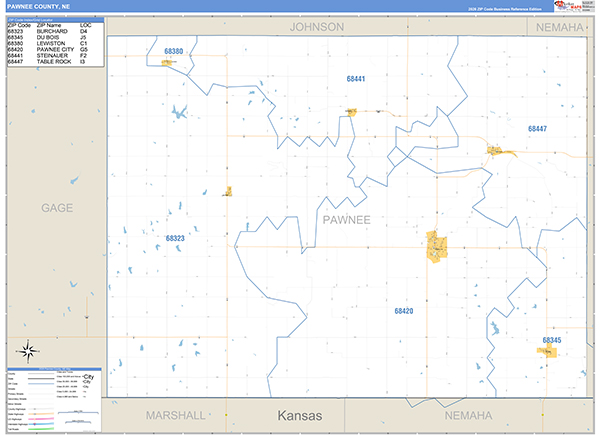Click the "LOC" column header in index
The image size is (600, 435).
coord(85,25)
